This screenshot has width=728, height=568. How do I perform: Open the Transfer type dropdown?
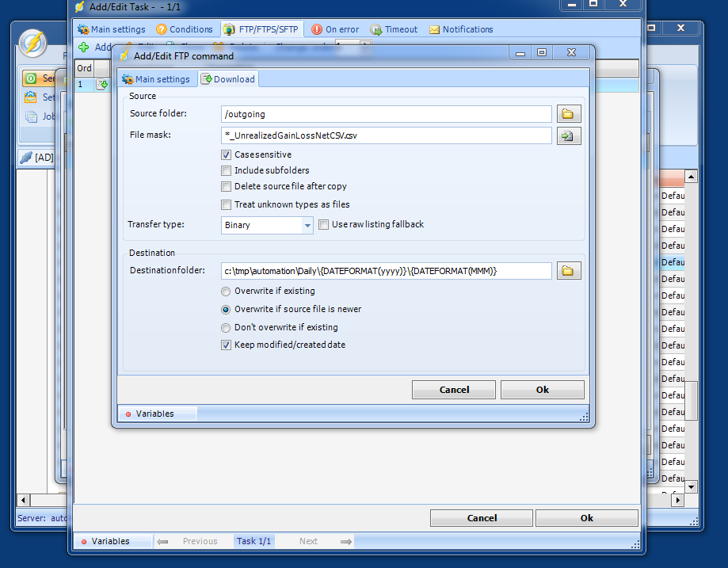307,225
